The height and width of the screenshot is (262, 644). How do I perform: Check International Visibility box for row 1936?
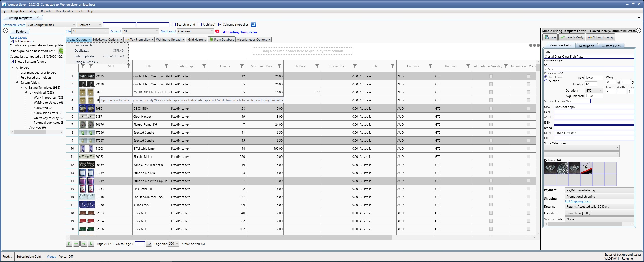[x=491, y=108]
